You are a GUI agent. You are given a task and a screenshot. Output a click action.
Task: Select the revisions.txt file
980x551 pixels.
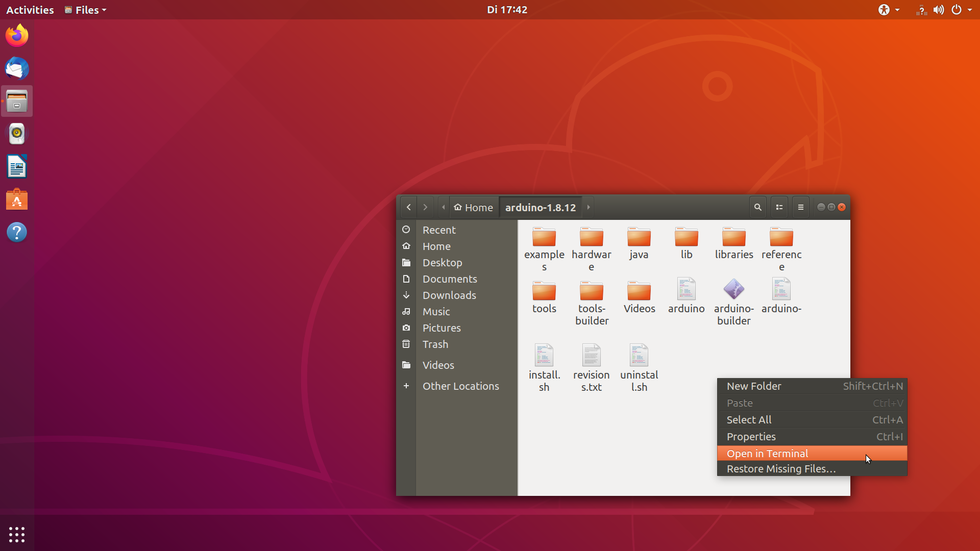click(x=592, y=368)
